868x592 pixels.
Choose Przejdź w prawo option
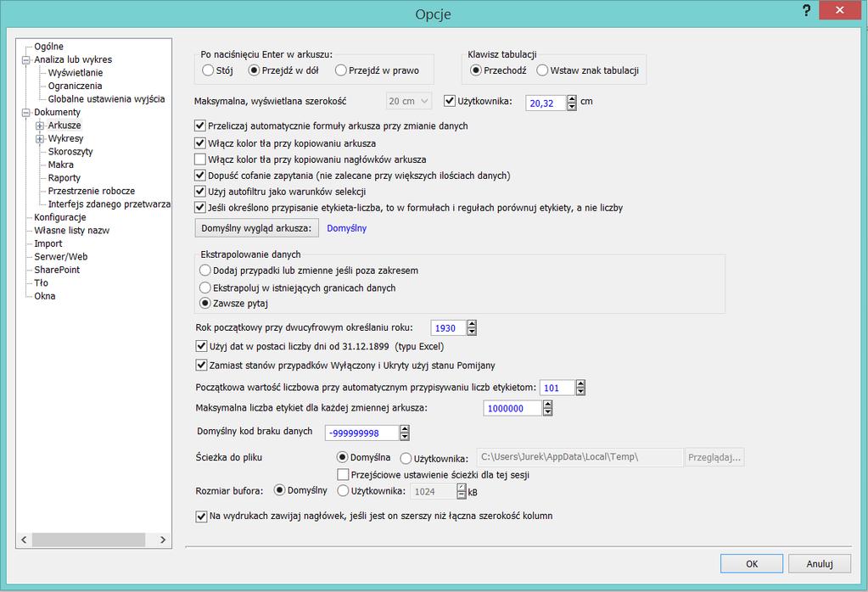point(340,70)
